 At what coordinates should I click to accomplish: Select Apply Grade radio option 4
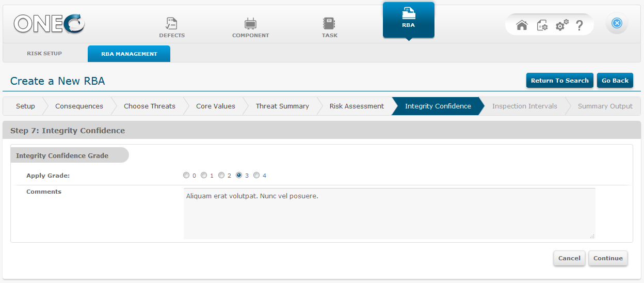pyautogui.click(x=256, y=175)
